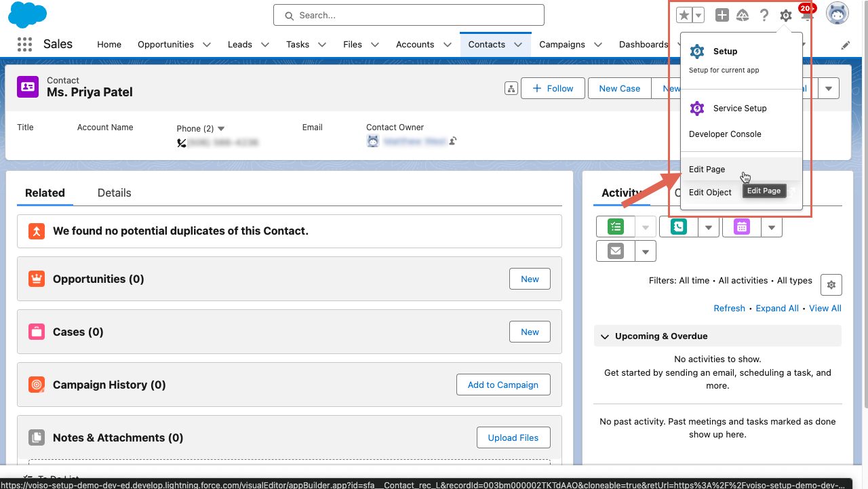Click the purple Contact record icon
Viewport: 868px width, 489px height.
[28, 86]
